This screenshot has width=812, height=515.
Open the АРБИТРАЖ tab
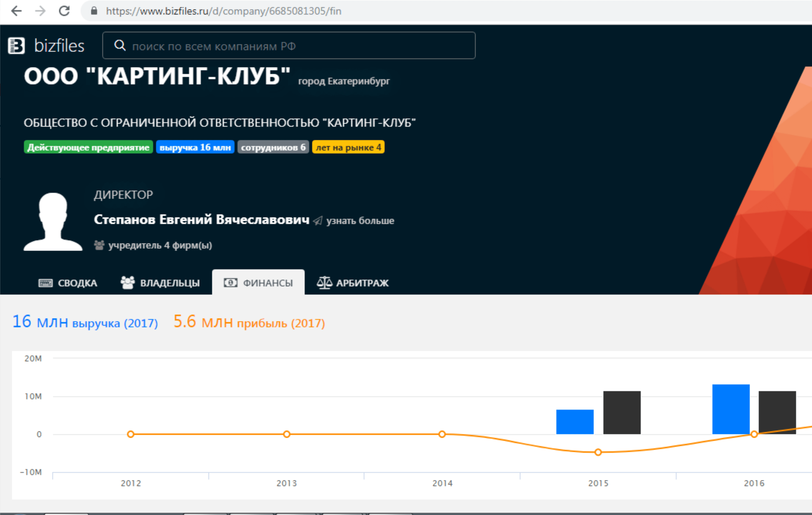353,282
